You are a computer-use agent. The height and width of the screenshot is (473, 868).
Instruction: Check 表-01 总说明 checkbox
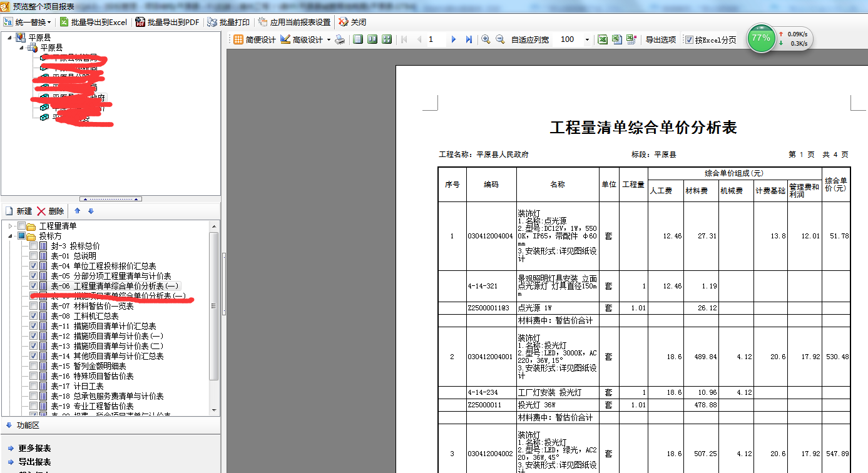pyautogui.click(x=33, y=256)
